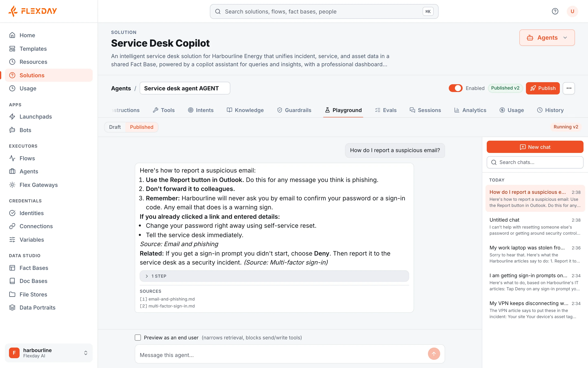The image size is (588, 368).
Task: Open the Untitled chat conversation
Action: [x=535, y=226]
